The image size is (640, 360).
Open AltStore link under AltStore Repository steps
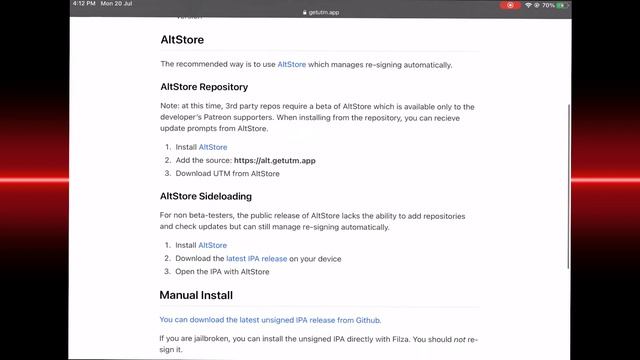(x=213, y=147)
